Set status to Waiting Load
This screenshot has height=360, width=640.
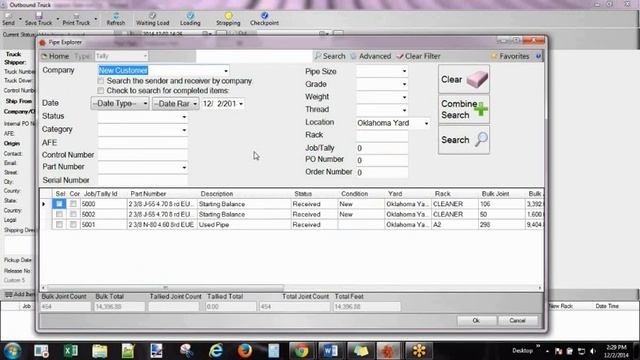coord(152,19)
